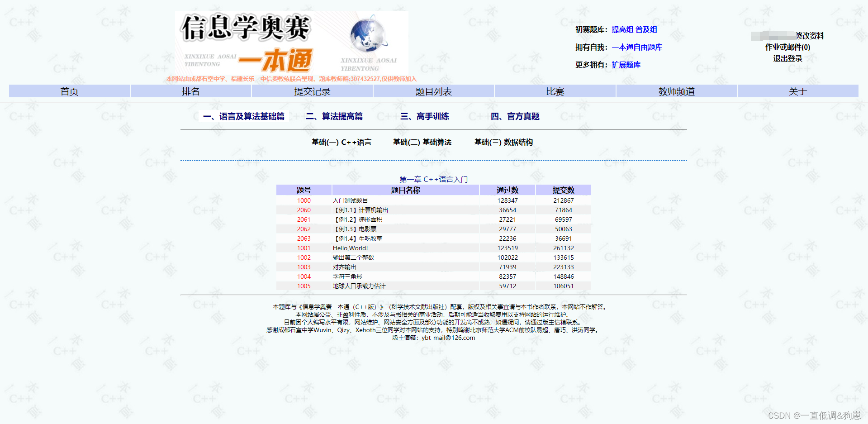Screen dimensions: 868x424
Task: Select 基础(二) 基础算法 section
Action: click(422, 142)
